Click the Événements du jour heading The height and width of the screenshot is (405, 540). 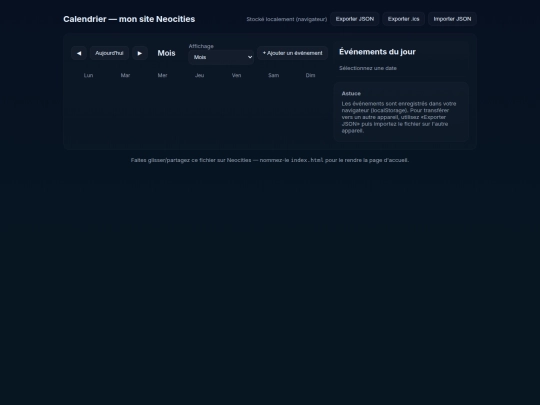coord(377,52)
